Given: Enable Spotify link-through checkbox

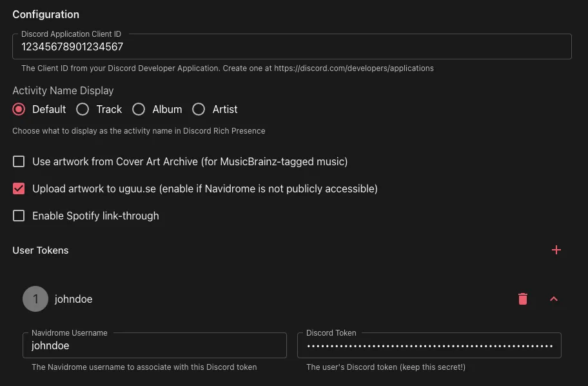Looking at the screenshot, I should coord(19,216).
